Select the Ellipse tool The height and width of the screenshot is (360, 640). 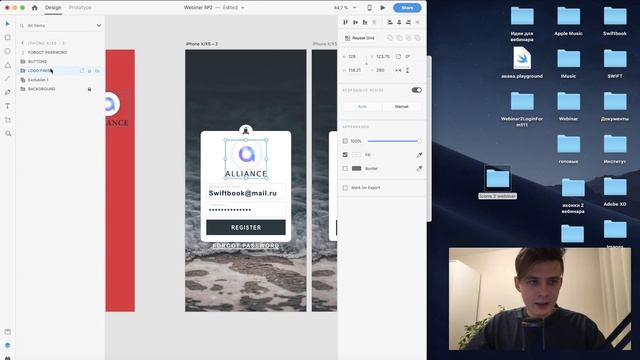point(8,51)
